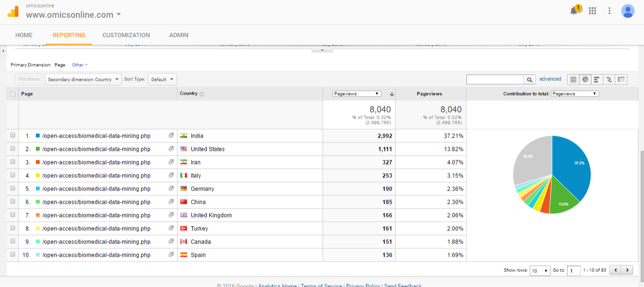Open ADMIN tab

179,35
